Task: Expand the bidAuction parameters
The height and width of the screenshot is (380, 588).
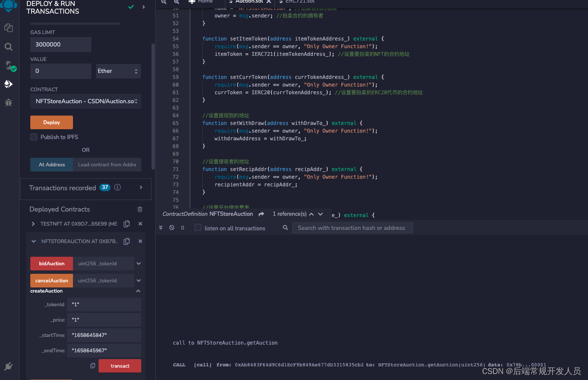Action: pos(139,264)
